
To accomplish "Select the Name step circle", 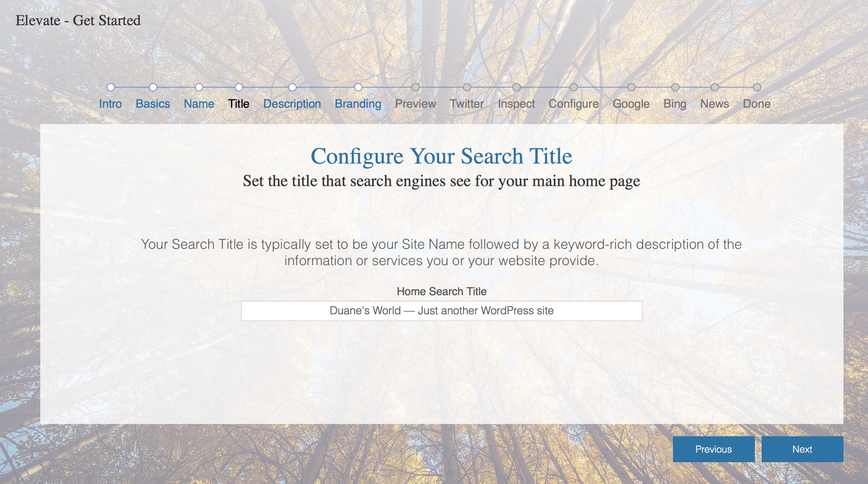I will pos(199,87).
